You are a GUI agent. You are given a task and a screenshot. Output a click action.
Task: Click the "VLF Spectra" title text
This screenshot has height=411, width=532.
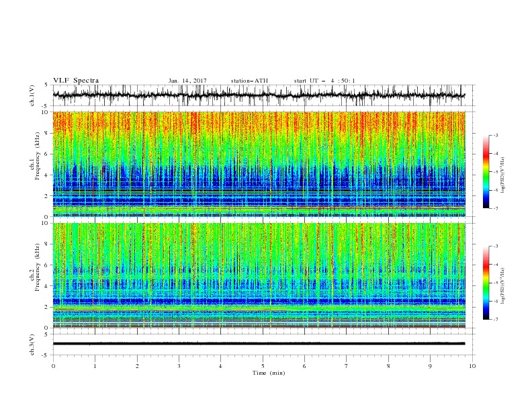[x=76, y=81]
